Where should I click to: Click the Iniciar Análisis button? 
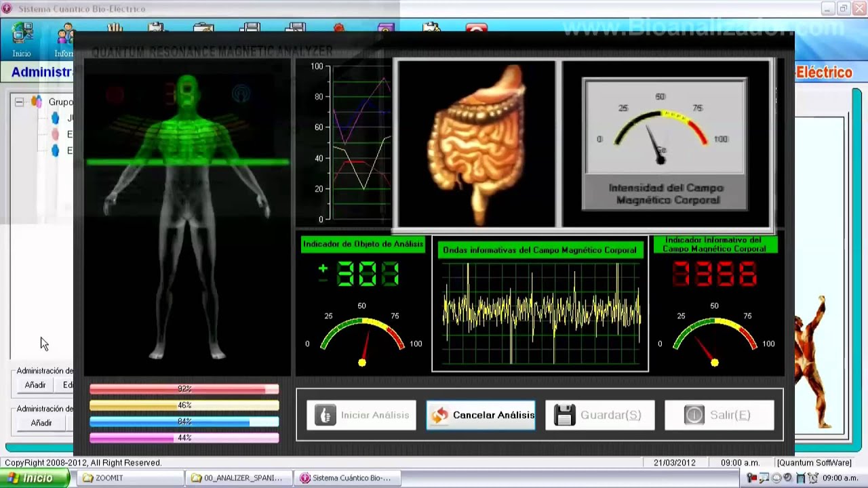pos(361,415)
